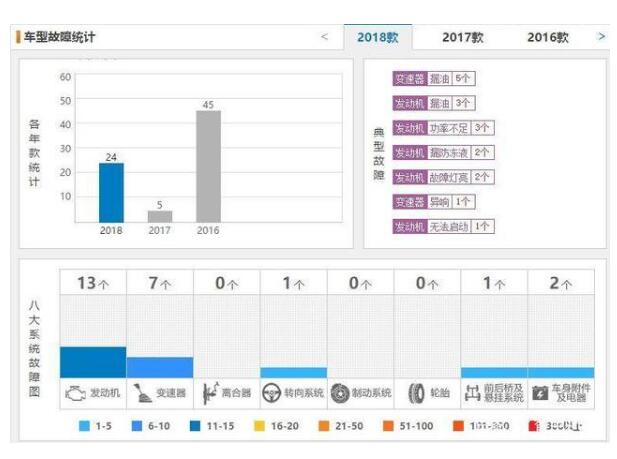Click the 2018 blue bar in chart
617x459 pixels.
(111, 193)
